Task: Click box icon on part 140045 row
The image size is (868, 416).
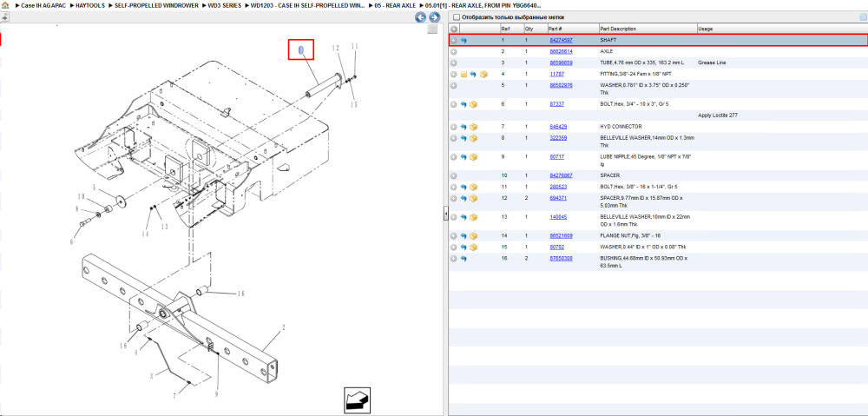Action: point(474,217)
